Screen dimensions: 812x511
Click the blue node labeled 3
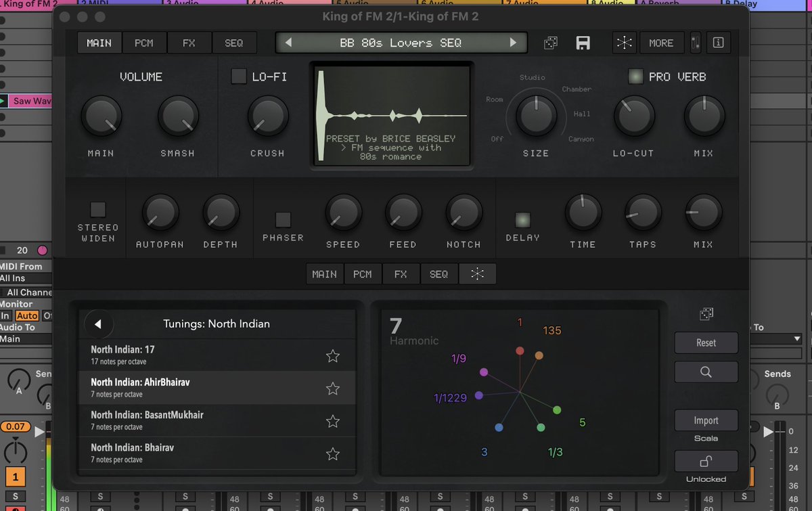click(499, 428)
